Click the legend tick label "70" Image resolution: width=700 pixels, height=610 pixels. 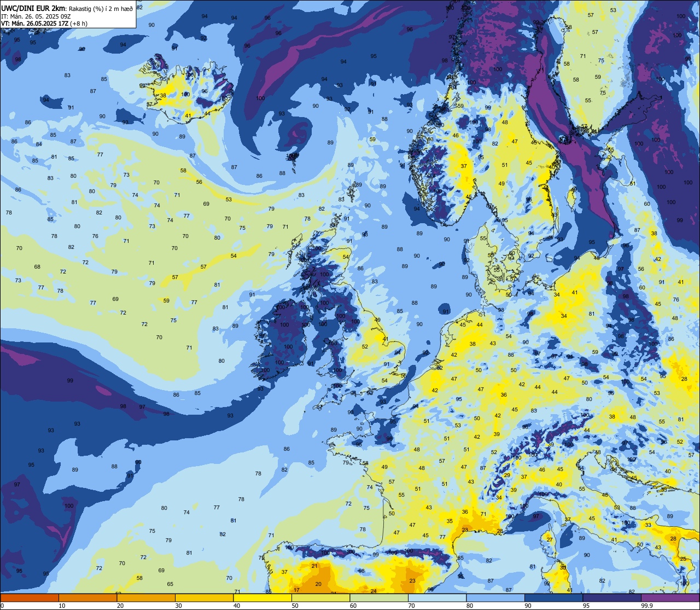411,606
